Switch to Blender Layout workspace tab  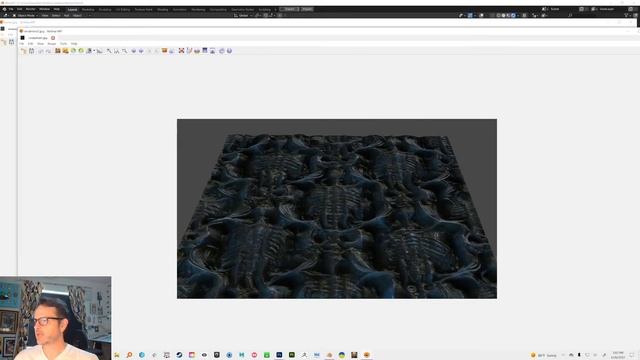click(x=72, y=9)
